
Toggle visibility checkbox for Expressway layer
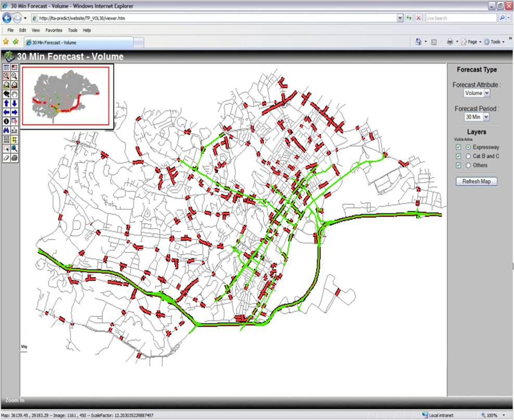[458, 147]
